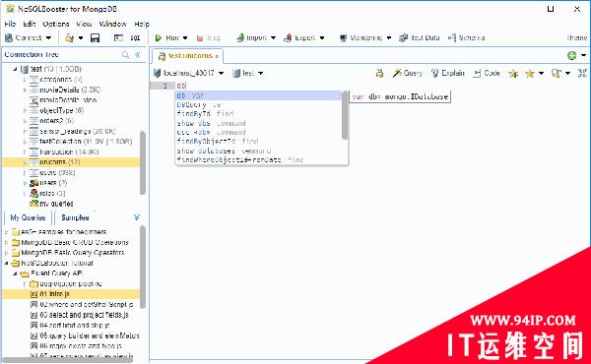Image resolution: width=591 pixels, height=364 pixels.
Task: Open the tab list dropdown beside green plus
Action: [x=583, y=56]
